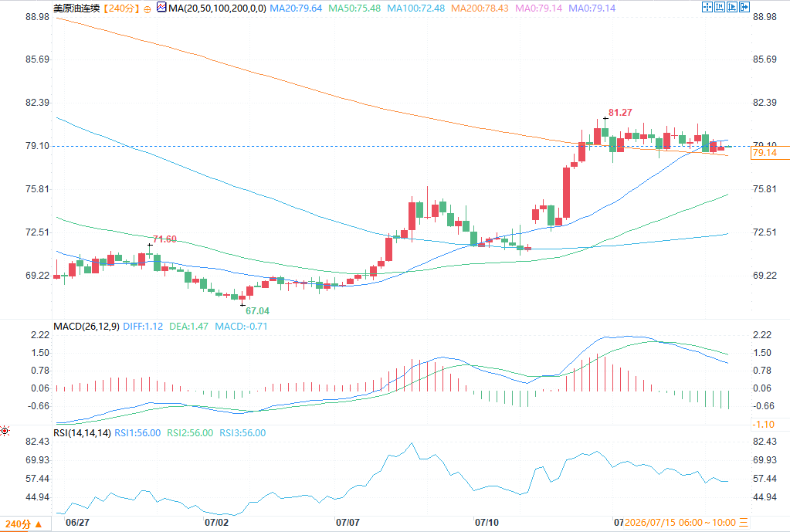Screen dimensions: 790x532
Task: Click the play-forward chart range icon
Action: click(x=732, y=7)
